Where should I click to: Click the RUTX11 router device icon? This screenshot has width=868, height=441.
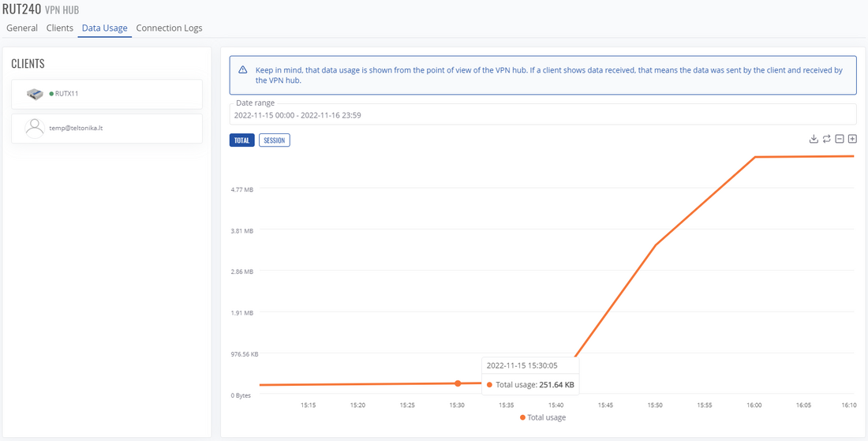click(36, 94)
